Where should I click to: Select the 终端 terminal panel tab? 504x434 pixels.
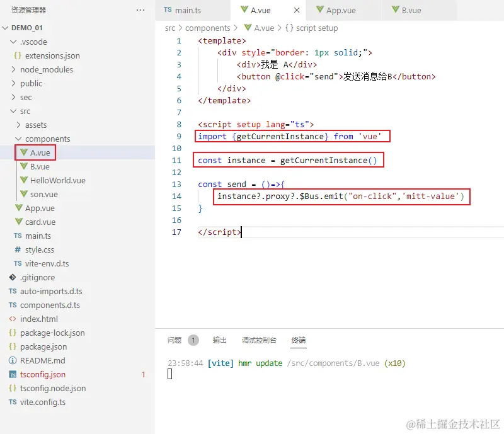coord(298,340)
